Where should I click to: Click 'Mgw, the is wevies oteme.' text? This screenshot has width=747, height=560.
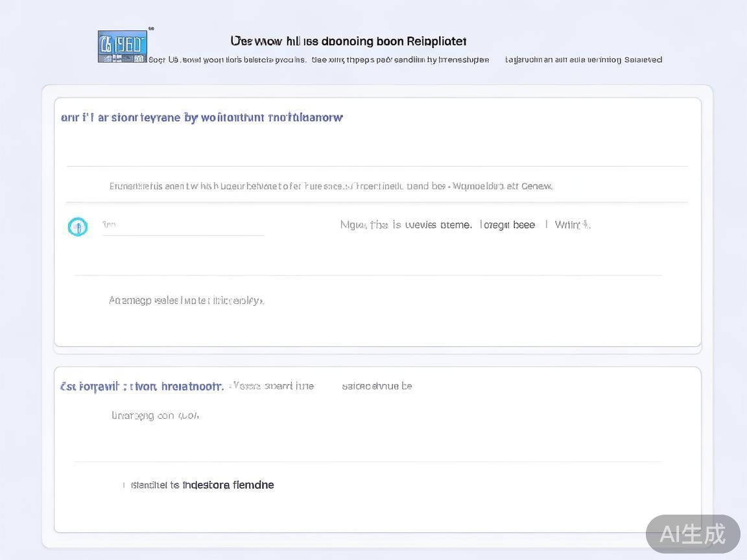click(x=406, y=225)
